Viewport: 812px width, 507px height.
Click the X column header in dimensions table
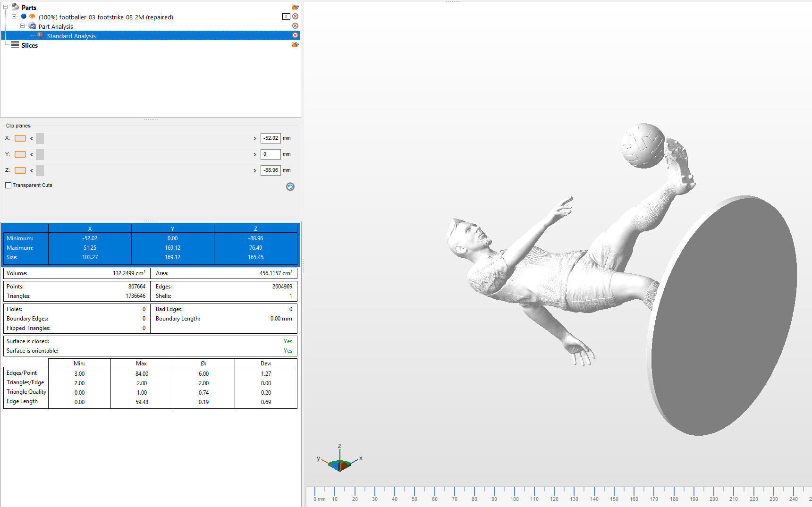(90, 228)
